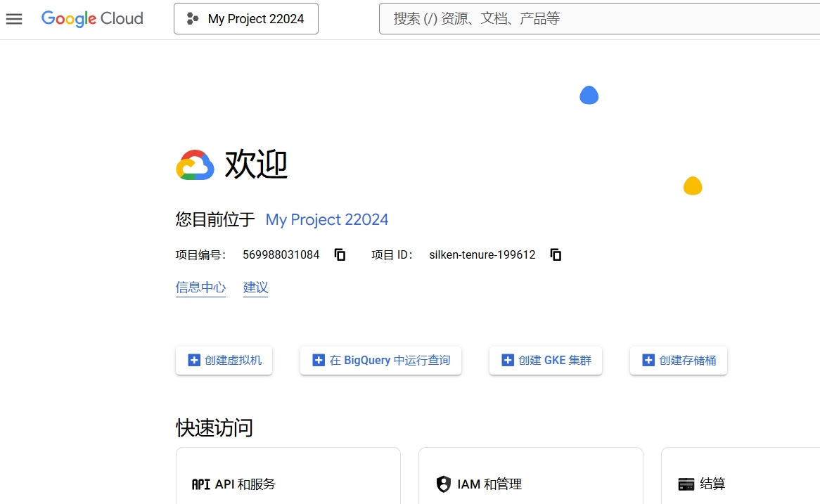Switch to the 建议 tab

click(255, 287)
